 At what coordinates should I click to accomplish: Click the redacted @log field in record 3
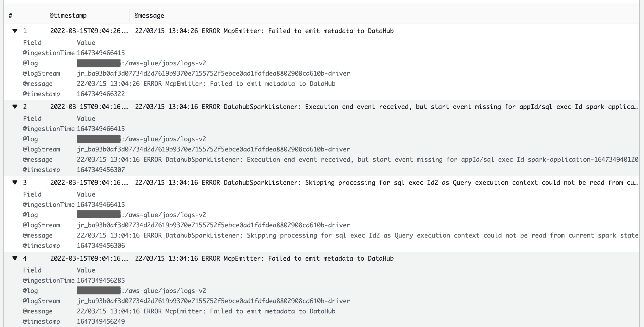98,214
